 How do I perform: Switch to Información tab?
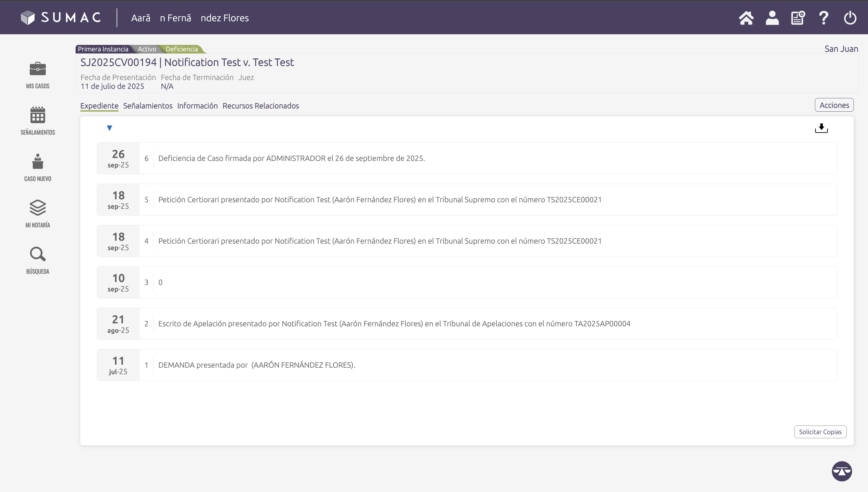coord(197,106)
